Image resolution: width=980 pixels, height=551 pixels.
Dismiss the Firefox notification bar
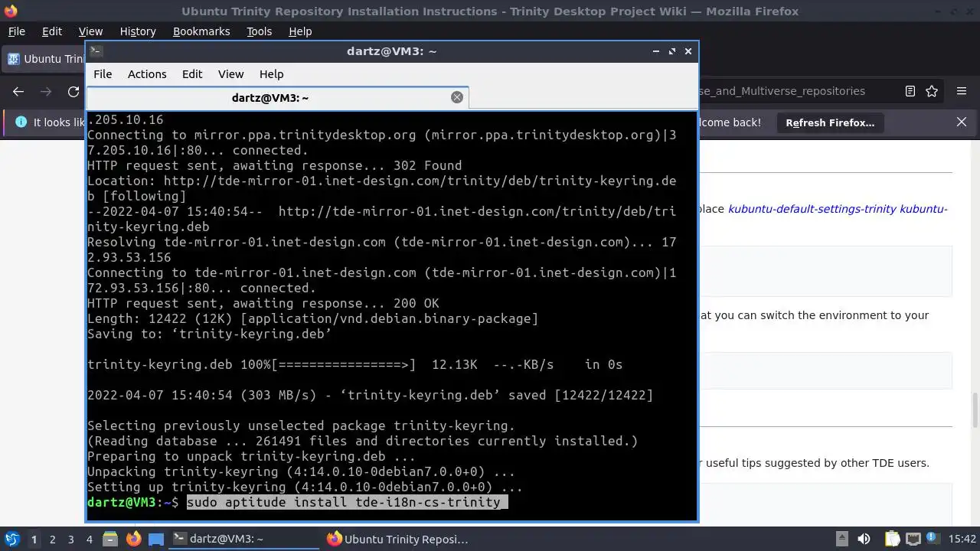962,122
